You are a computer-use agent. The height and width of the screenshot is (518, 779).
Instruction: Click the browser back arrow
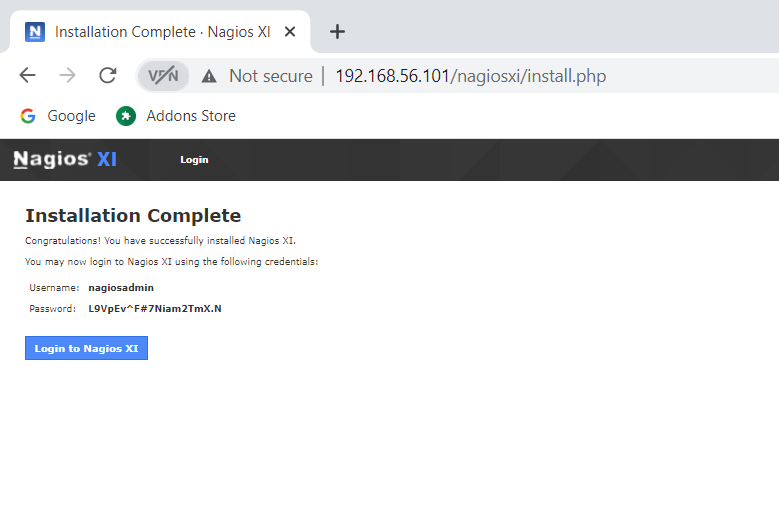(x=27, y=75)
